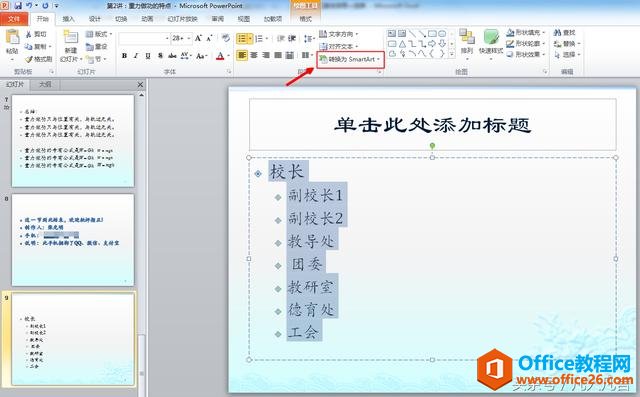Click the Undo arrow in title bar
Image resolution: width=640 pixels, height=397 pixels.
tap(29, 5)
